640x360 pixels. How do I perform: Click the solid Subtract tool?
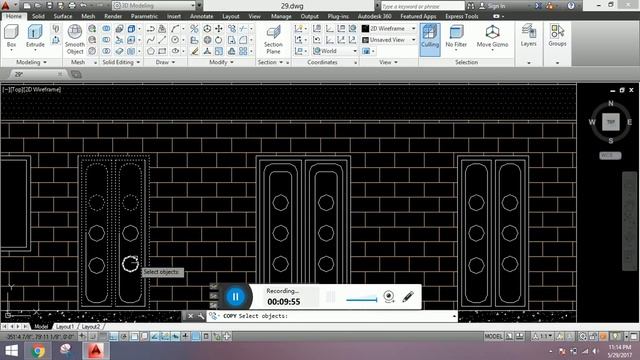[x=106, y=40]
